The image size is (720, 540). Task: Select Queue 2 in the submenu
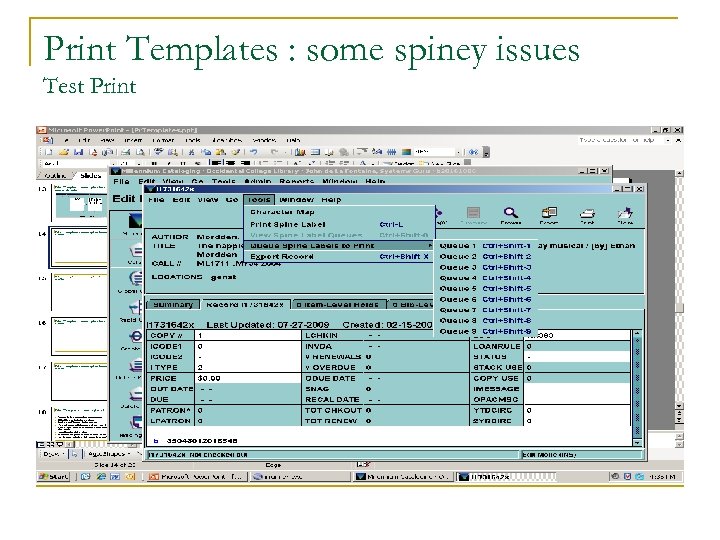pos(485,257)
